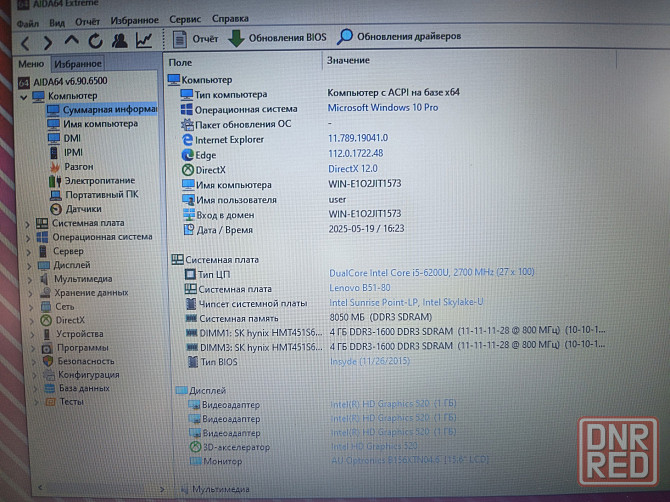Open the Insyde (11/26/2015) BIOS link

[370, 361]
